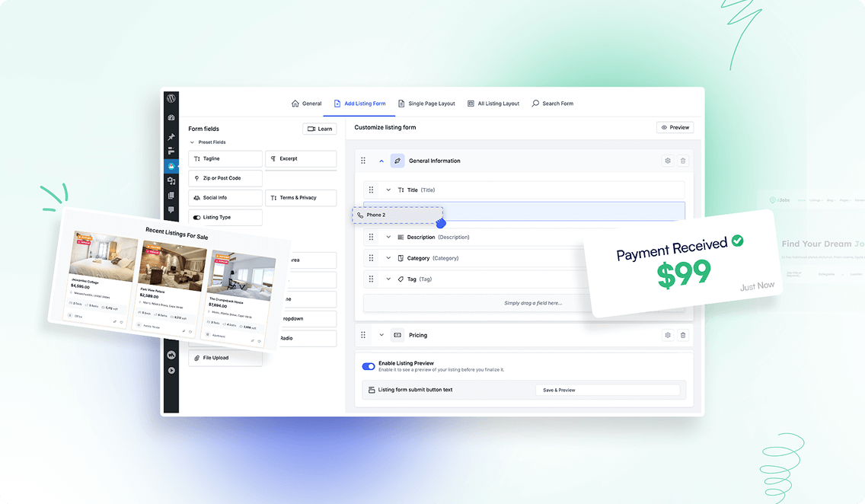Switch to the Single Page Layout tab

point(426,104)
